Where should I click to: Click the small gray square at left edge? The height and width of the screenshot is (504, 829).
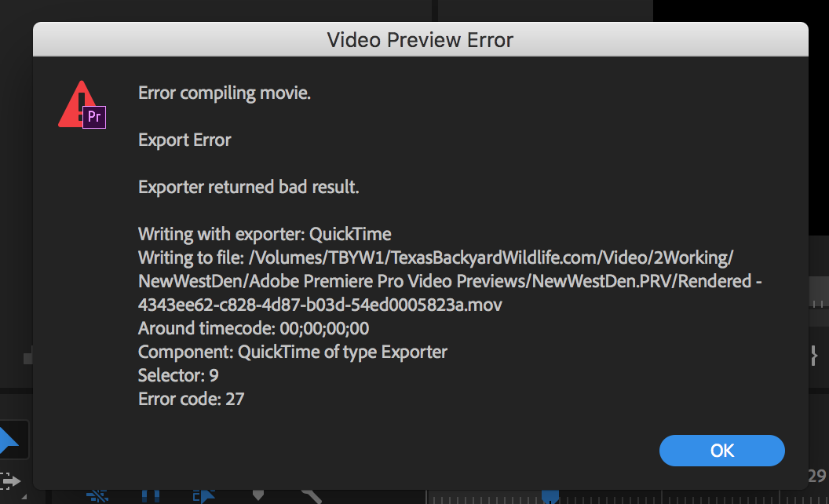[28, 359]
